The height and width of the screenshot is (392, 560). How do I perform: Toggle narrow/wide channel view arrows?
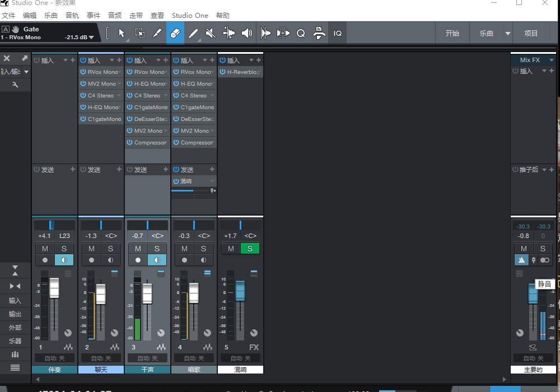pyautogui.click(x=15, y=286)
